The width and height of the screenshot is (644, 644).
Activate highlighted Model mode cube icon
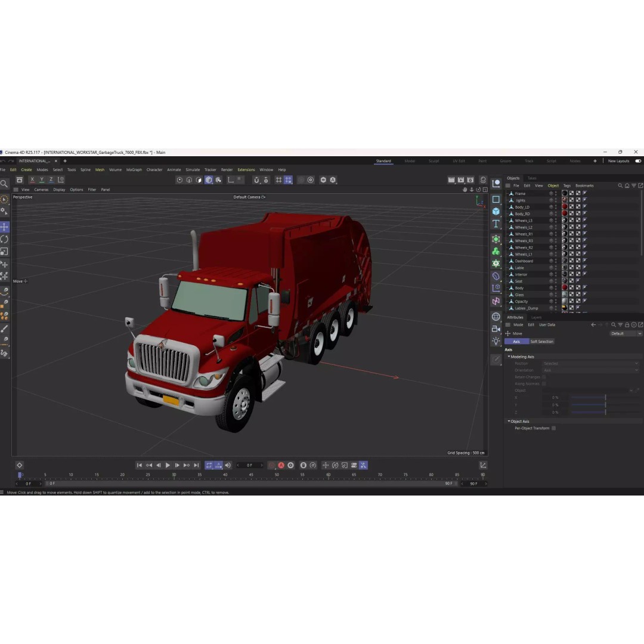(209, 180)
